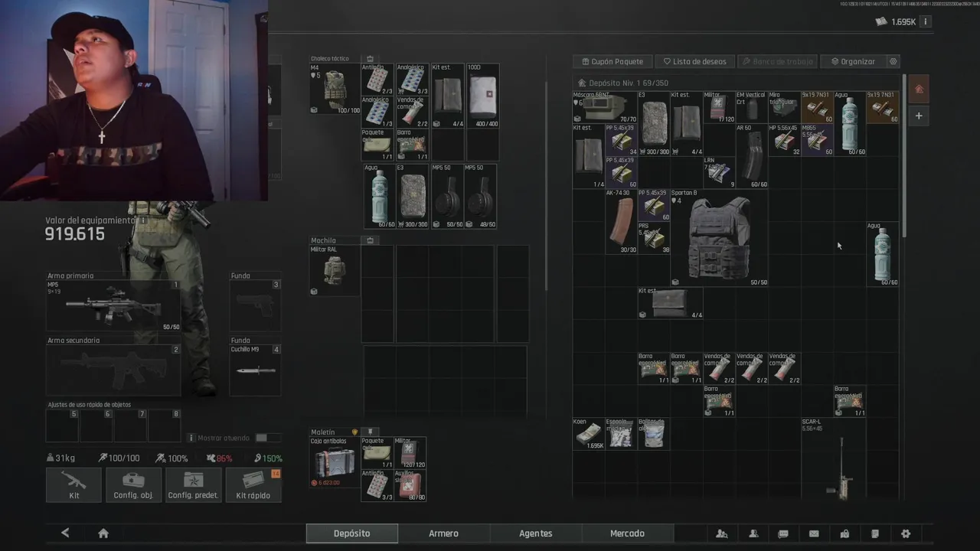The height and width of the screenshot is (551, 980).
Task: Click the pin icon next to Maletín
Action: pos(370,432)
